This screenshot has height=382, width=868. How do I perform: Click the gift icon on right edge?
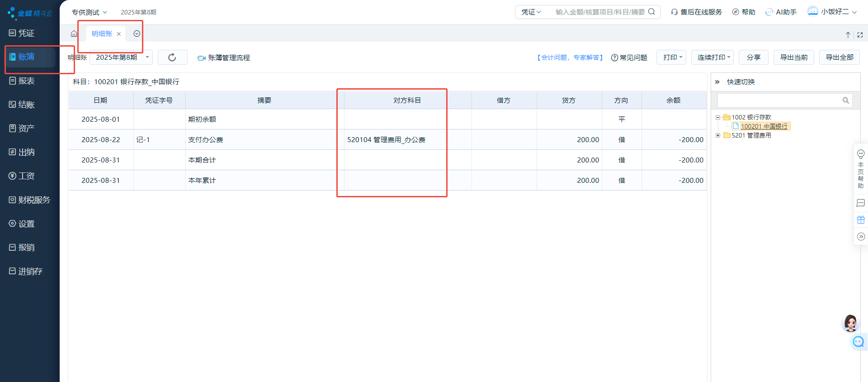click(x=861, y=220)
